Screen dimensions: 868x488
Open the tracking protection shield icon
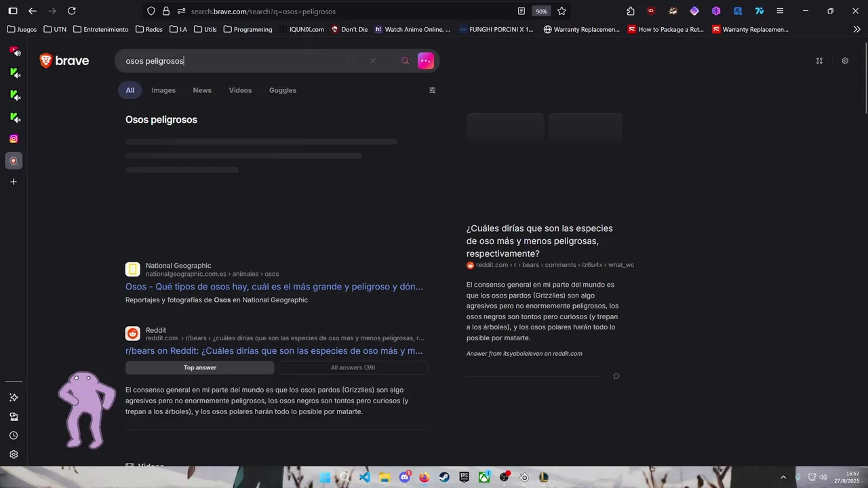(151, 11)
